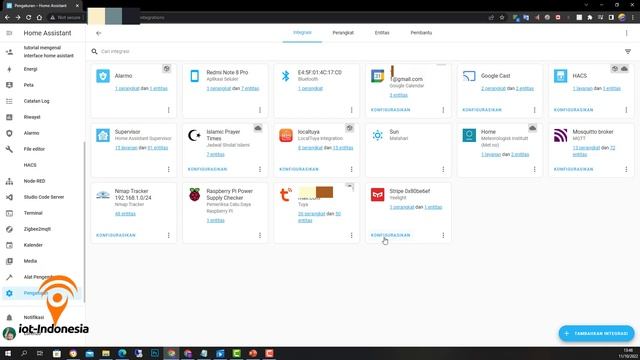Open Google Cast card three-dot menu

click(535, 110)
